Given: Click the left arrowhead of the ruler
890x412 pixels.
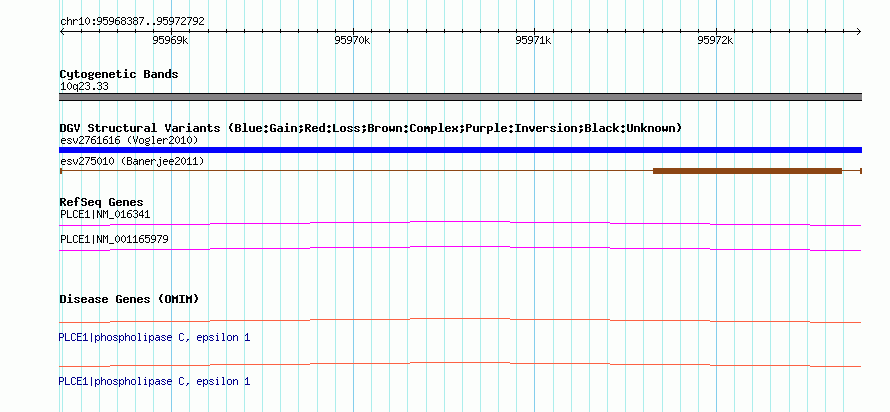Looking at the screenshot, I should point(62,31).
